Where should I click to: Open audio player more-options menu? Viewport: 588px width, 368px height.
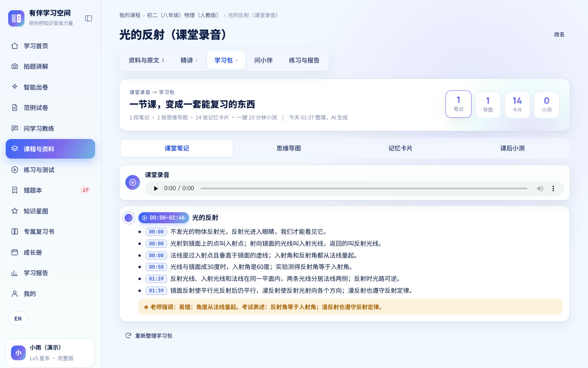(553, 188)
